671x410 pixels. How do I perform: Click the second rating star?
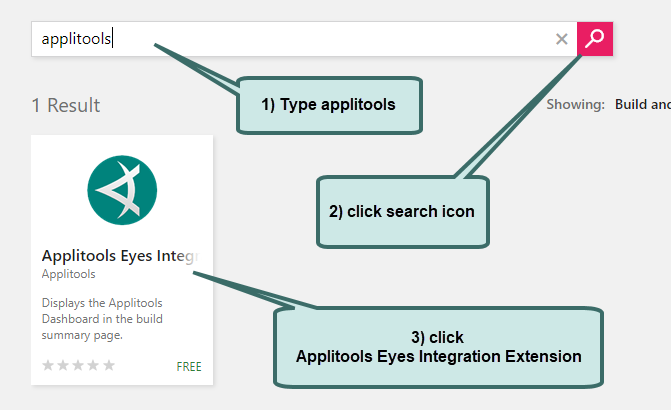(64, 366)
